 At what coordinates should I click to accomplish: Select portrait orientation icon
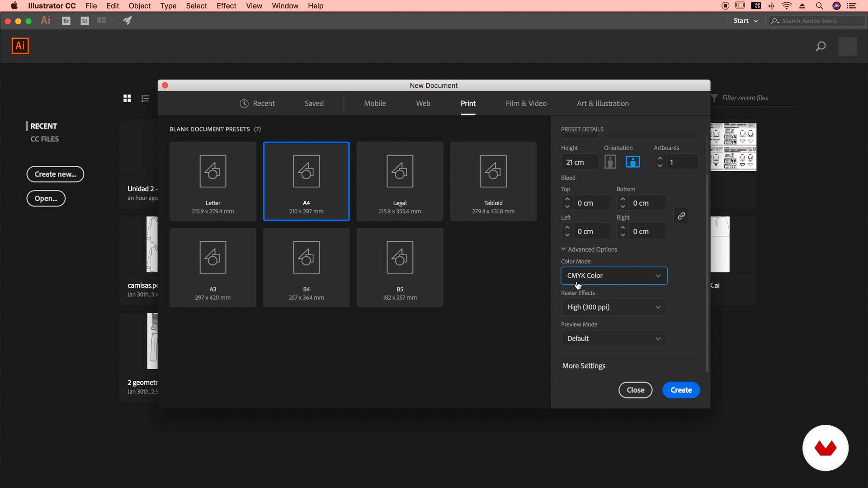[610, 162]
